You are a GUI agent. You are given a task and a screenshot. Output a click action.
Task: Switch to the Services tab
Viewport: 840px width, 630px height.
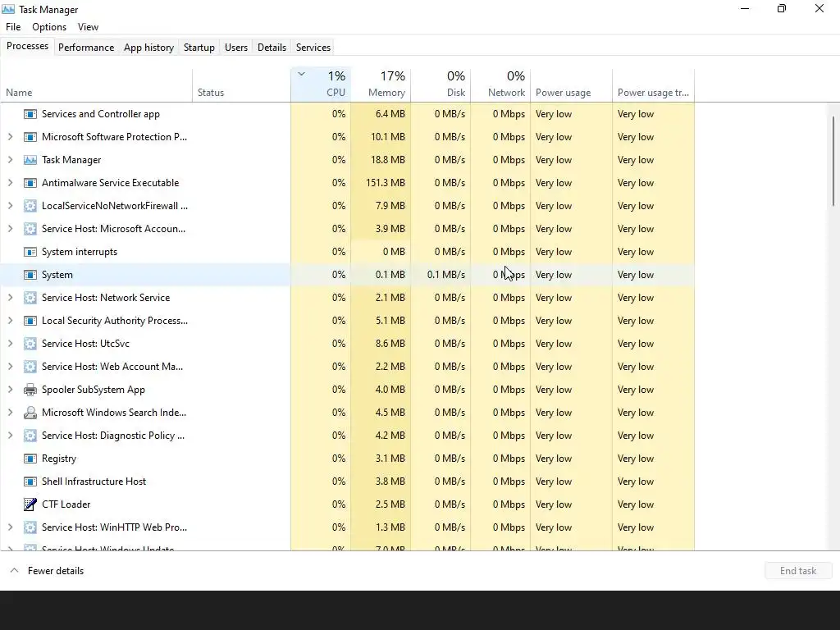[x=313, y=48]
